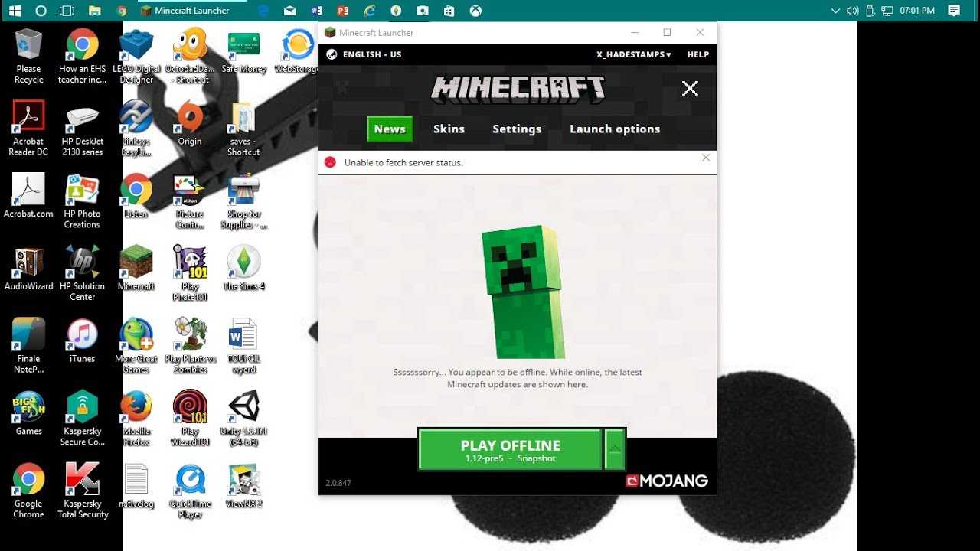Open the Skins tab
The image size is (980, 551).
(x=449, y=129)
